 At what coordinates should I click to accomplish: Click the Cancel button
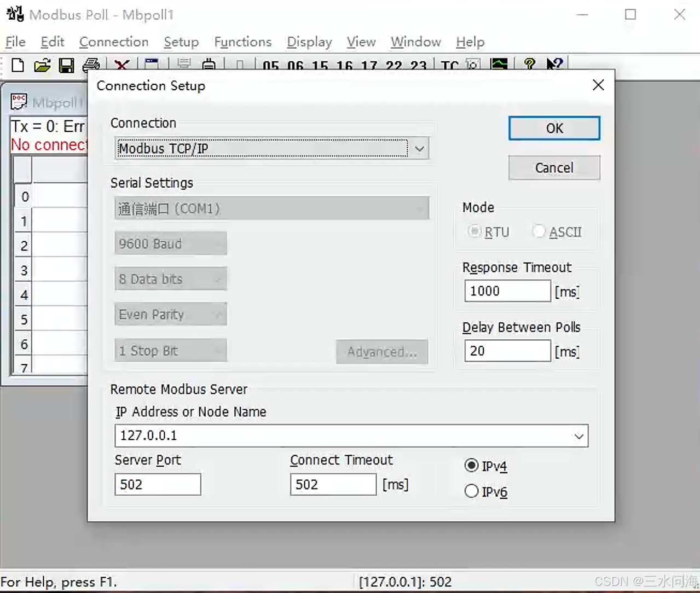coord(554,167)
